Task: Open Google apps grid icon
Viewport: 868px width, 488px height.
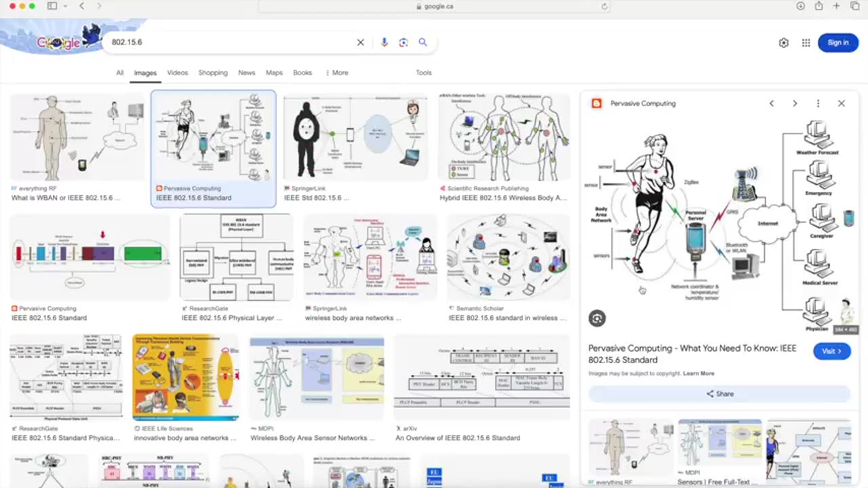Action: 806,43
